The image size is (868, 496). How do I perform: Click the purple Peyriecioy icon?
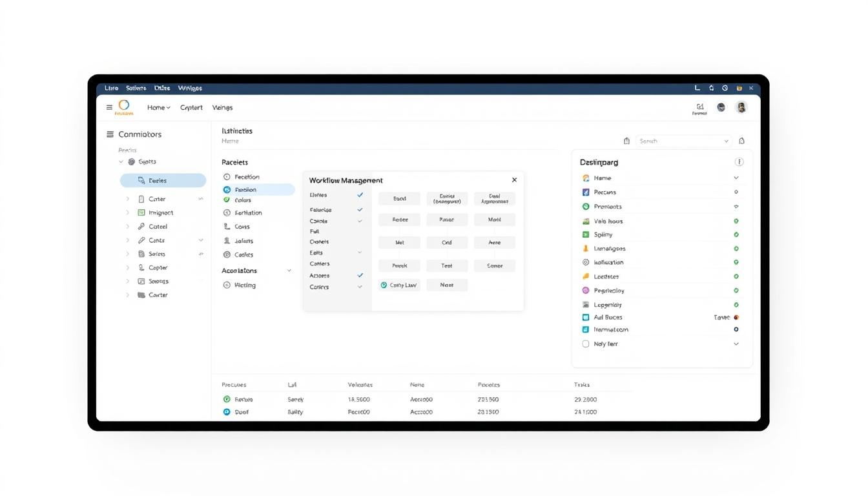pyautogui.click(x=586, y=291)
